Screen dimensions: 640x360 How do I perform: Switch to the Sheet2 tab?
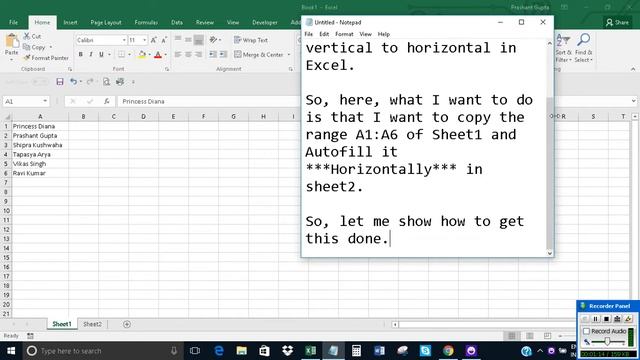92,324
